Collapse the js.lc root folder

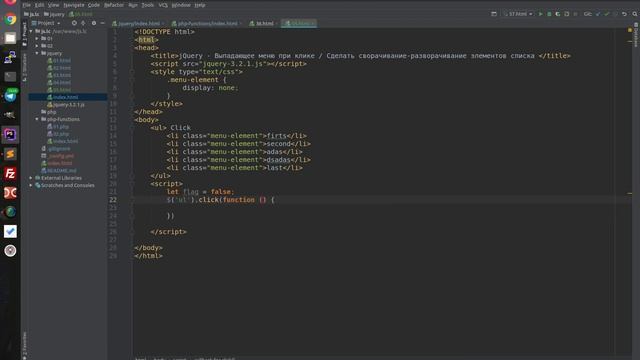click(31, 31)
